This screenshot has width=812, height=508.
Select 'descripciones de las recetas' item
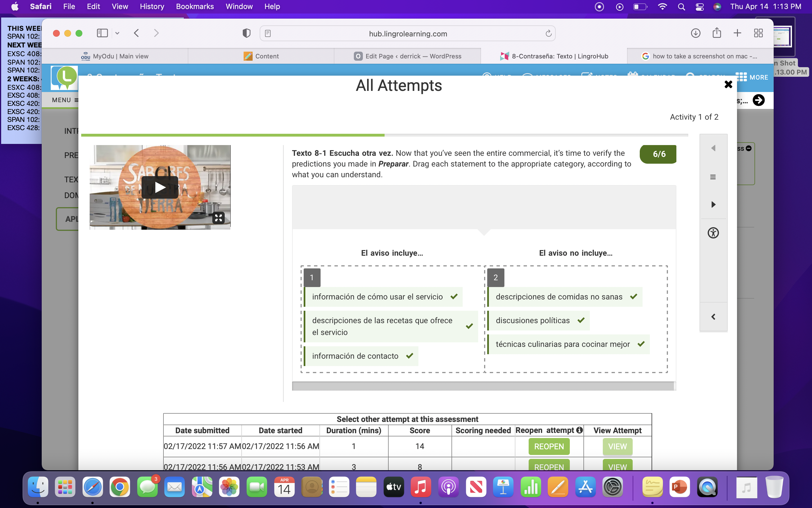coord(390,326)
